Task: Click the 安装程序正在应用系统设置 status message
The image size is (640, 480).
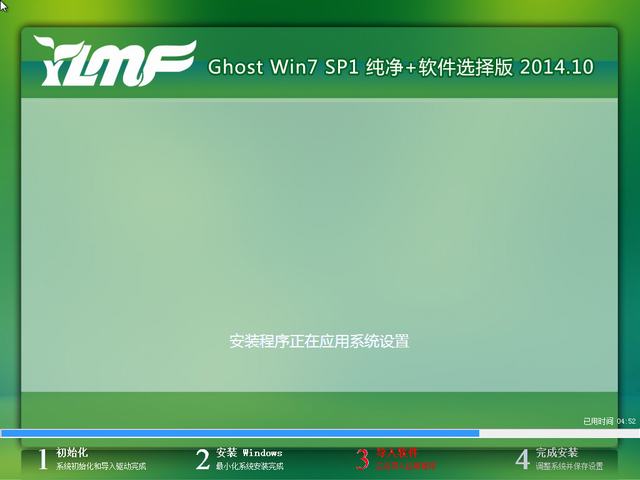Action: click(x=319, y=341)
